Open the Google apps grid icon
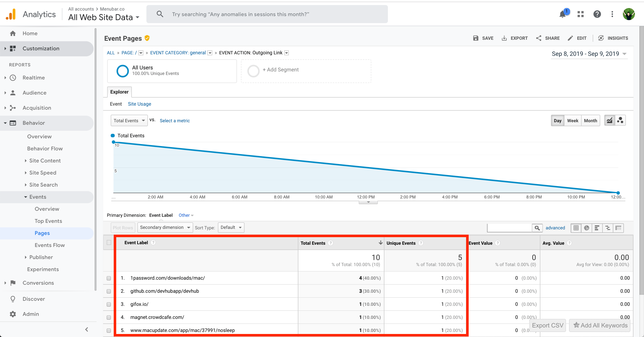The width and height of the screenshot is (644, 337). pyautogui.click(x=581, y=14)
